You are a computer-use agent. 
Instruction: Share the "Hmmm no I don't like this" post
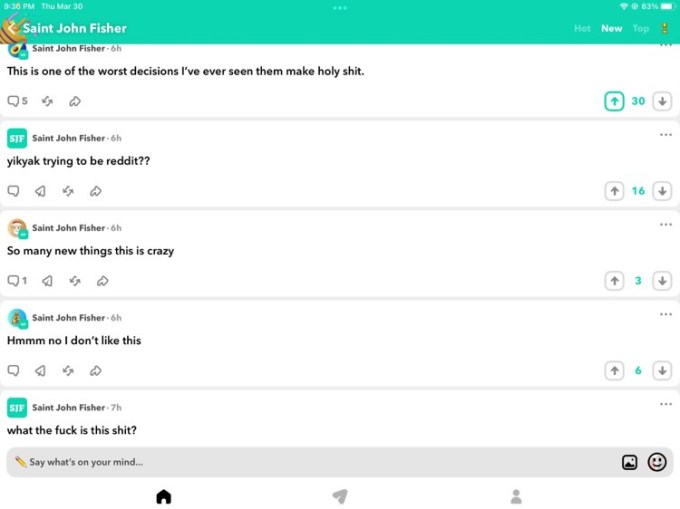pos(95,371)
